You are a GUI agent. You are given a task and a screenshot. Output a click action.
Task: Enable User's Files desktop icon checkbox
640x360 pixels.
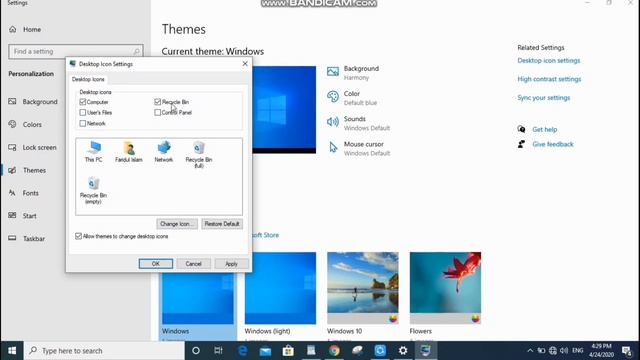[x=83, y=112]
